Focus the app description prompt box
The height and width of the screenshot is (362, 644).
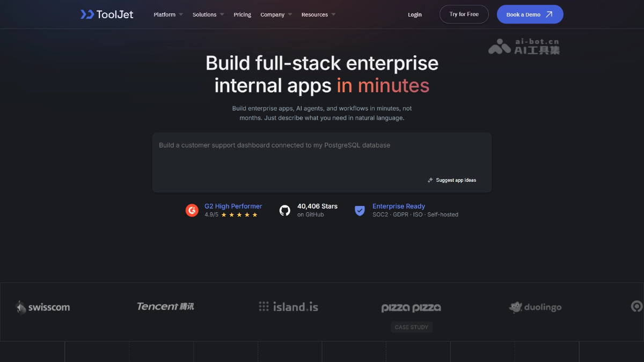tap(322, 162)
